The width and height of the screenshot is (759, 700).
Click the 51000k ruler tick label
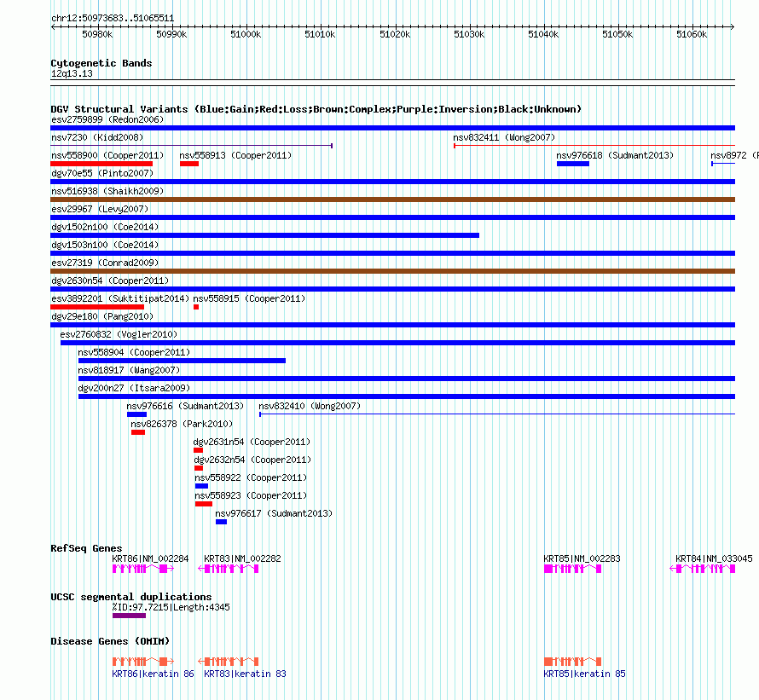246,34
